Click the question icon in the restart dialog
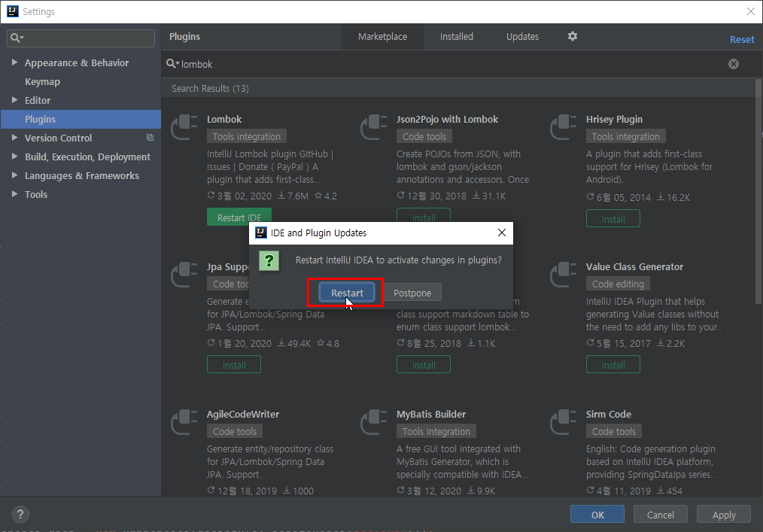This screenshot has width=763, height=532. pos(269,261)
